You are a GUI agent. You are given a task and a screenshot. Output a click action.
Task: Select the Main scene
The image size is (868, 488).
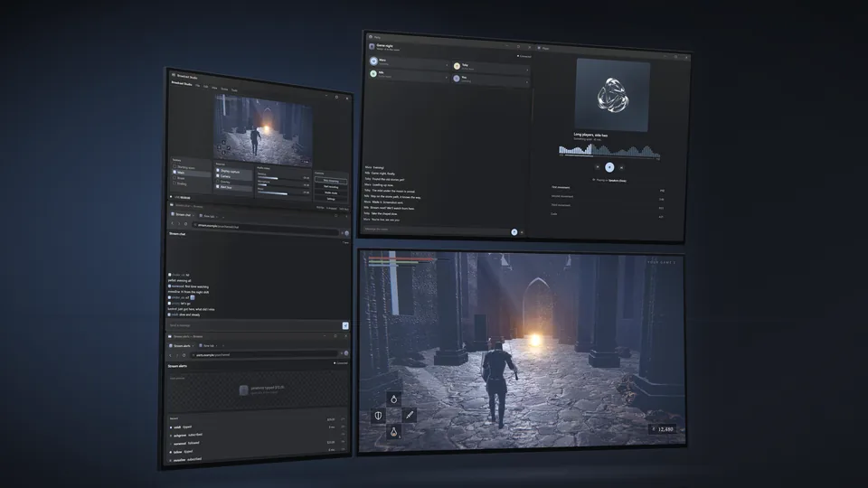click(191, 173)
